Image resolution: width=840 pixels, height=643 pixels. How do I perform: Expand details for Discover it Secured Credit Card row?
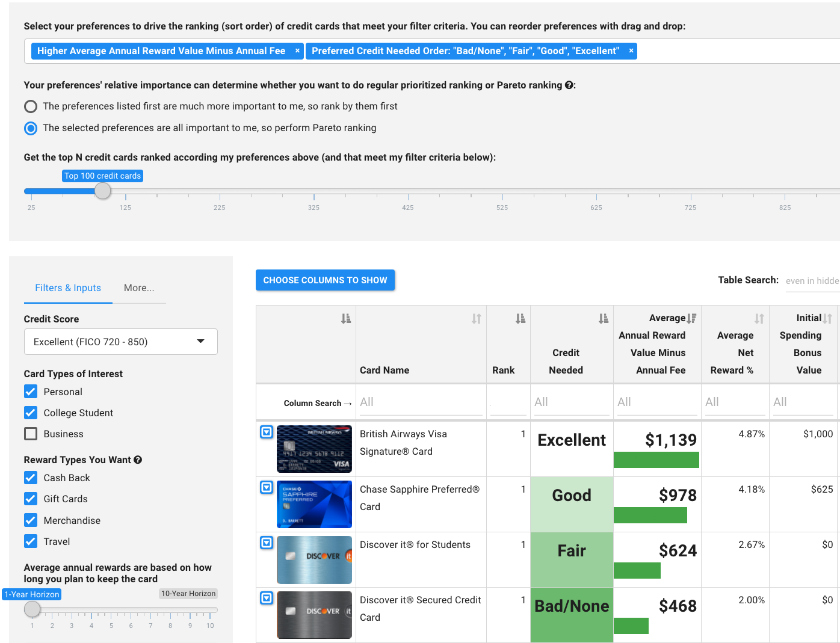tap(267, 598)
